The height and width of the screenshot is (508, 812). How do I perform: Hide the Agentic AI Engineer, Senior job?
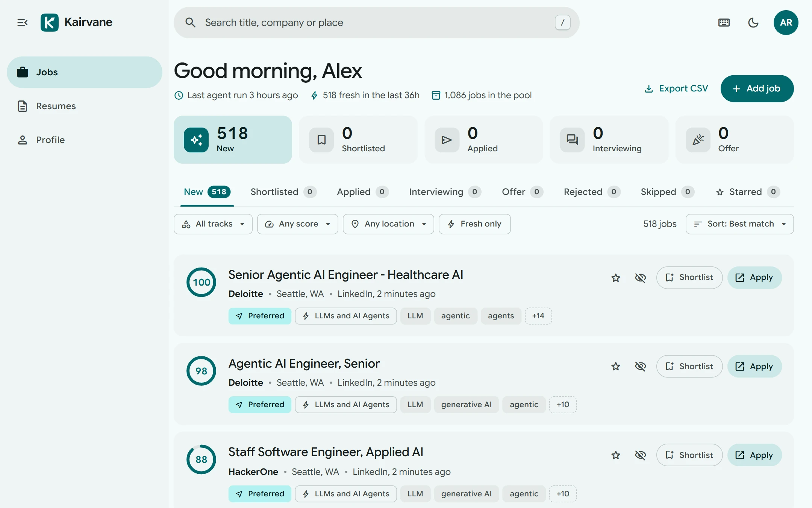click(641, 367)
